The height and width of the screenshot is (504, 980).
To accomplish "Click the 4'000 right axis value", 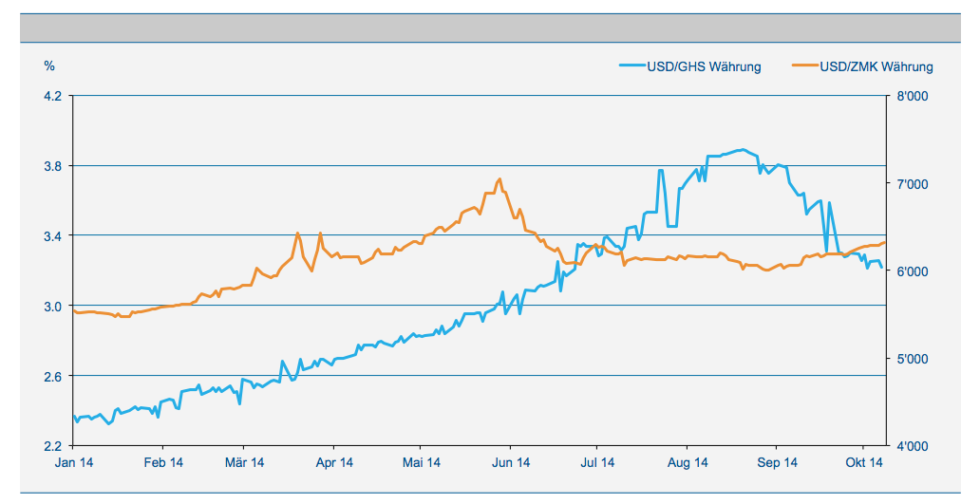I will 912,446.
